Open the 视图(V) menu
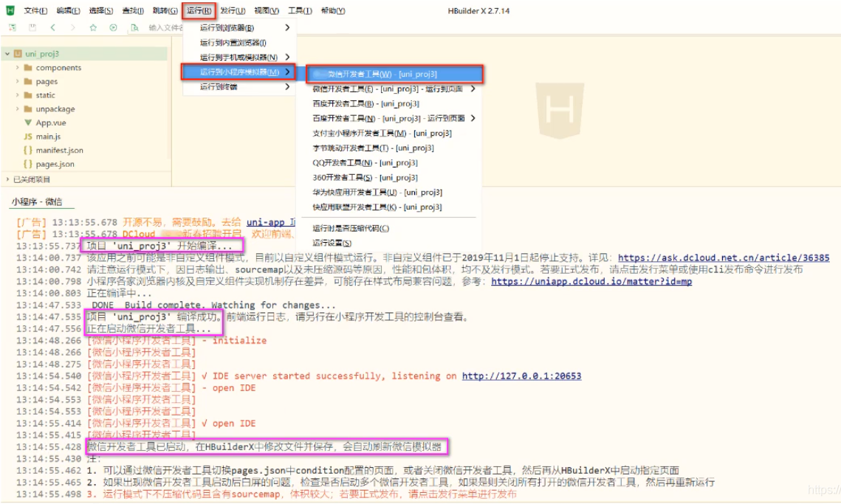 click(x=267, y=11)
